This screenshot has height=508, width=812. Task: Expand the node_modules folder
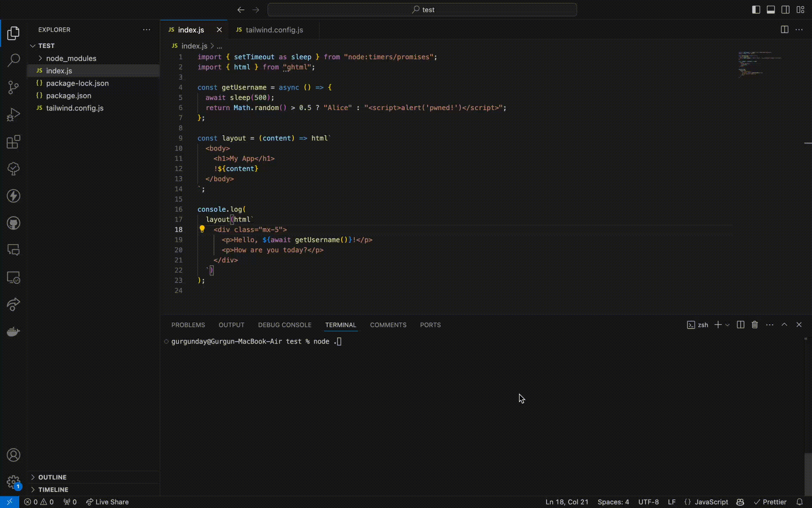70,58
